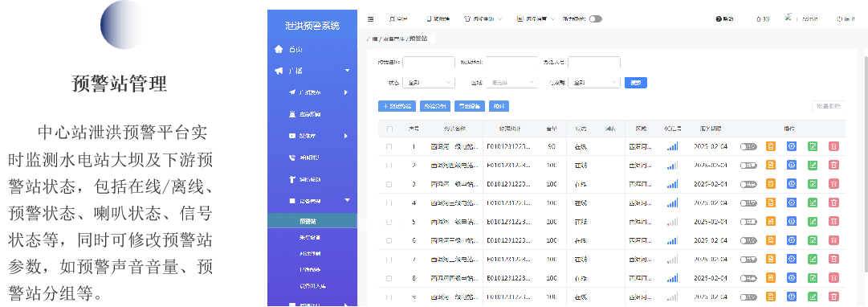Click the 批量删除 batch delete button
The image size is (868, 307).
(829, 106)
